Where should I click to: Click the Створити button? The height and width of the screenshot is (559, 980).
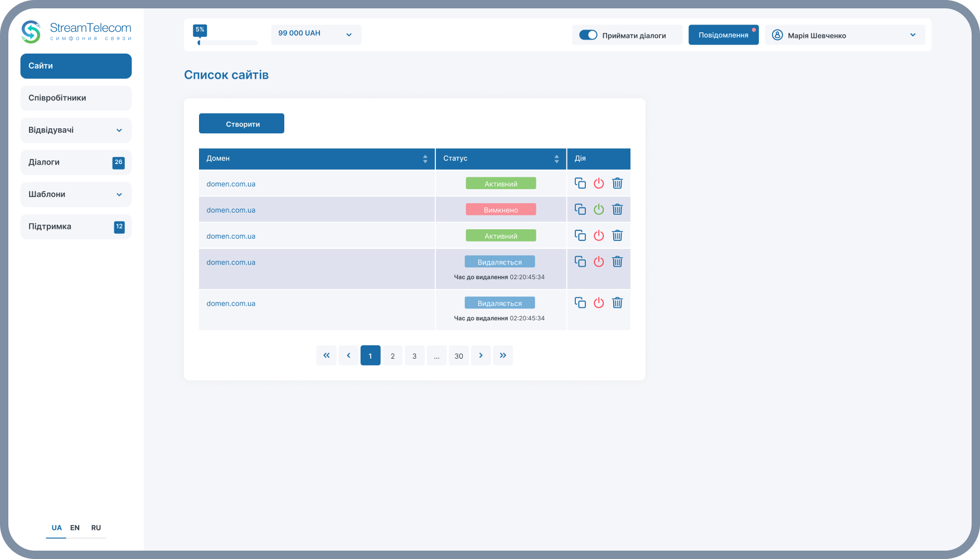[x=241, y=124]
